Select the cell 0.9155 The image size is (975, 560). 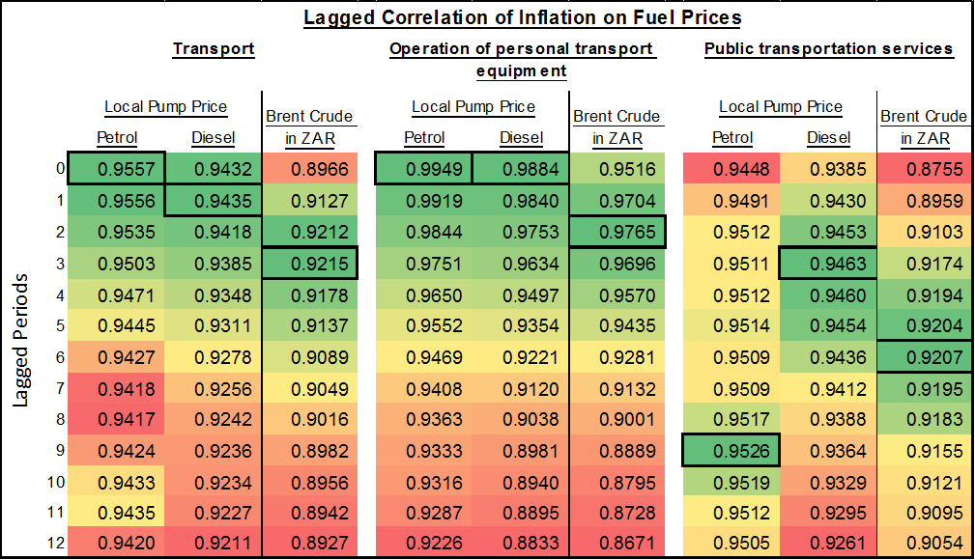coord(925,451)
